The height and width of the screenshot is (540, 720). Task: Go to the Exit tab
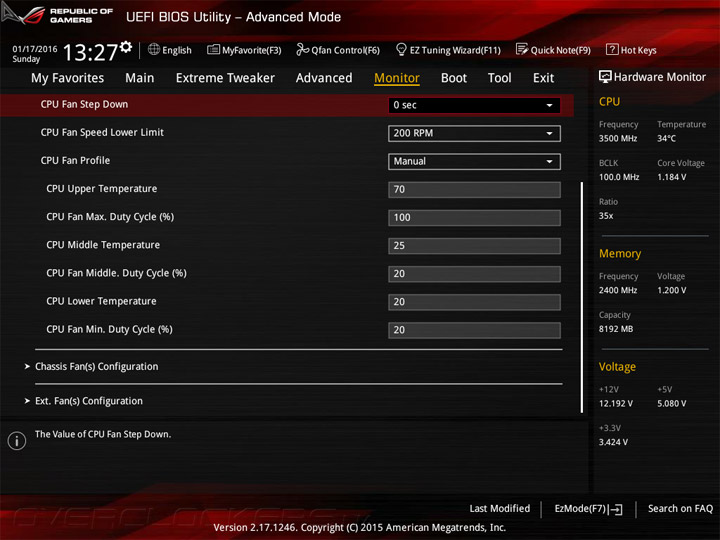tap(543, 78)
